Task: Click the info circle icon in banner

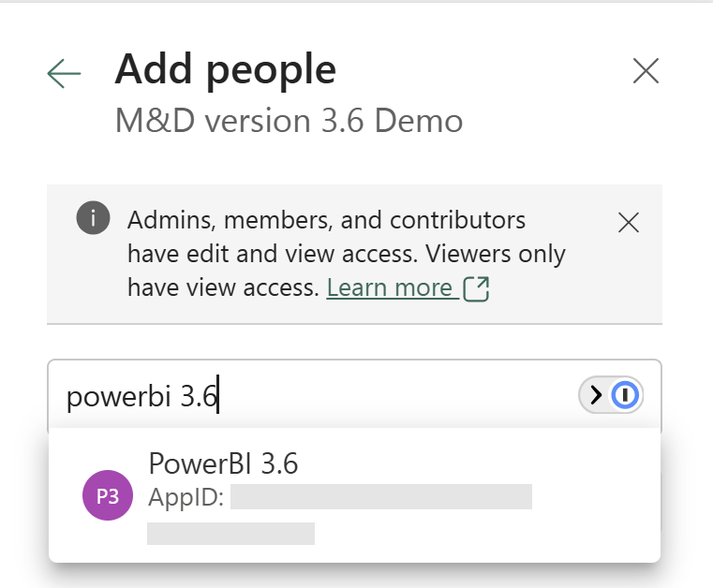Action: 93,217
